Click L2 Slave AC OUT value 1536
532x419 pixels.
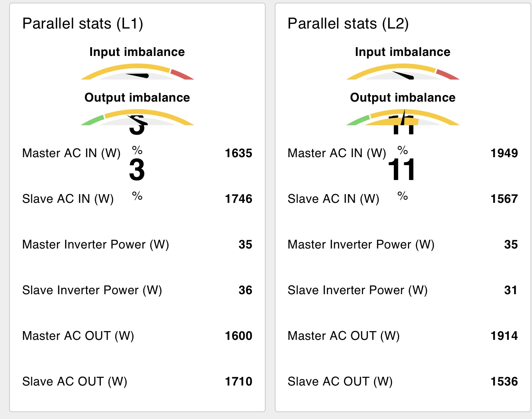pos(504,381)
